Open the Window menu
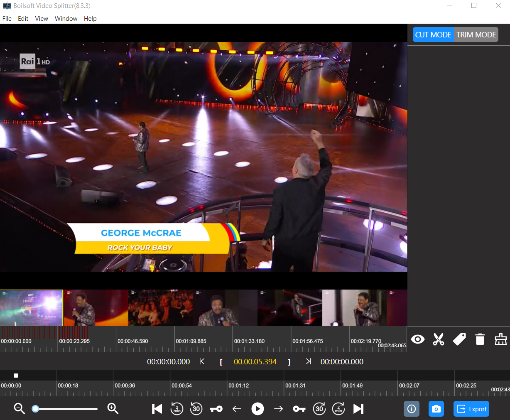Viewport: 510px width, 420px height. click(66, 19)
